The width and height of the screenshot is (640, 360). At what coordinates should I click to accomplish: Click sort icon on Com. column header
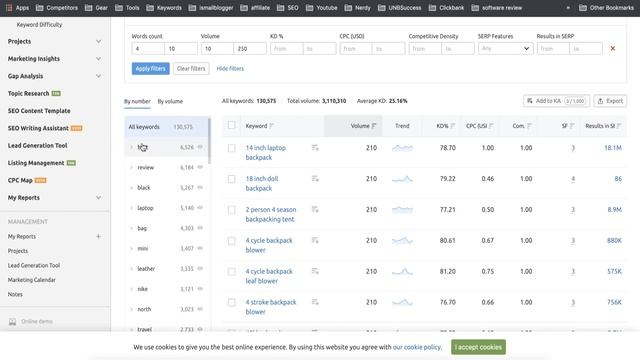pos(529,126)
